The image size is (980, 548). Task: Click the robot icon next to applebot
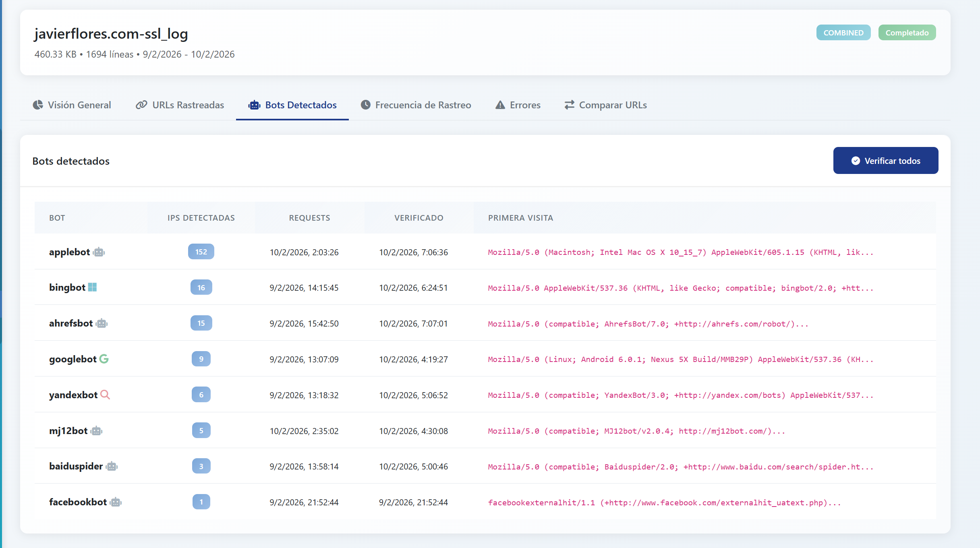coord(99,252)
